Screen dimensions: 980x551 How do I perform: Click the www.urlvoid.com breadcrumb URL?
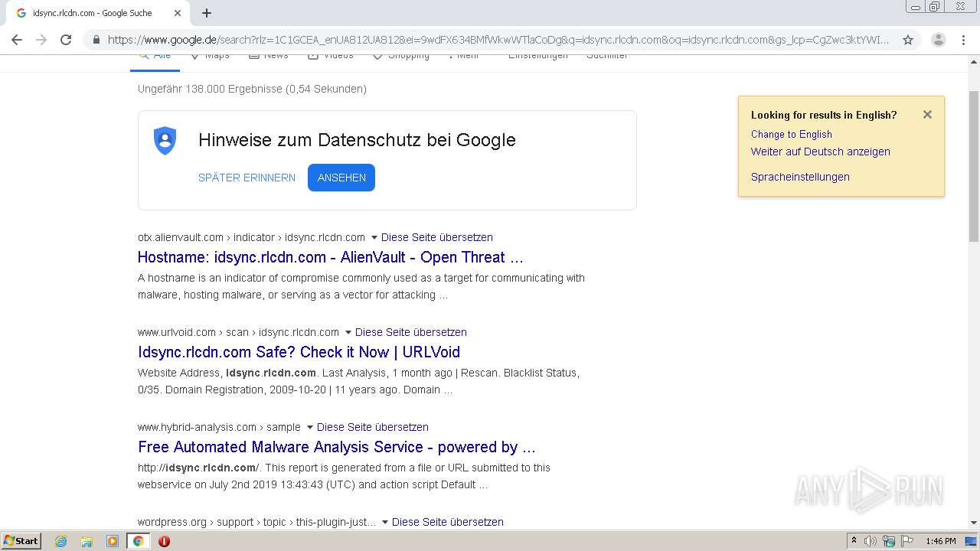[238, 332]
